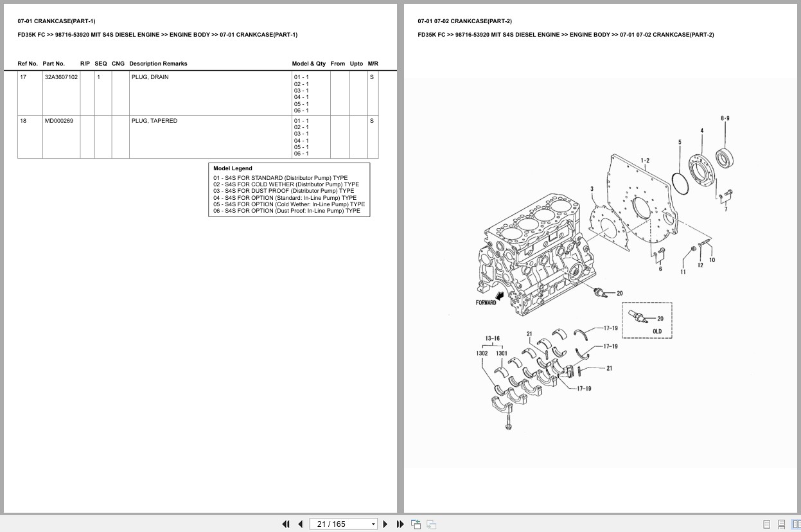Click the left page FD35K FC breadcrumb line

point(157,35)
